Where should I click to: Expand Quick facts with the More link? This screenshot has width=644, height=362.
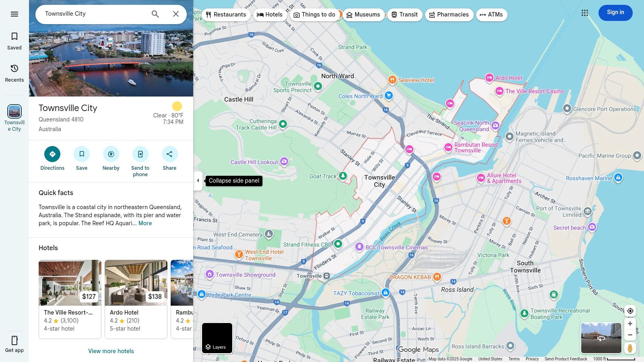(145, 223)
